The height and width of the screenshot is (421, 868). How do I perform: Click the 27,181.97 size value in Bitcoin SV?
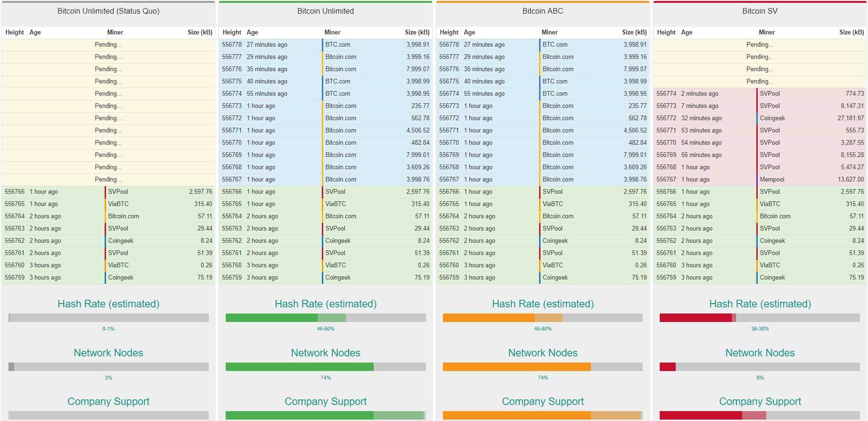[851, 118]
